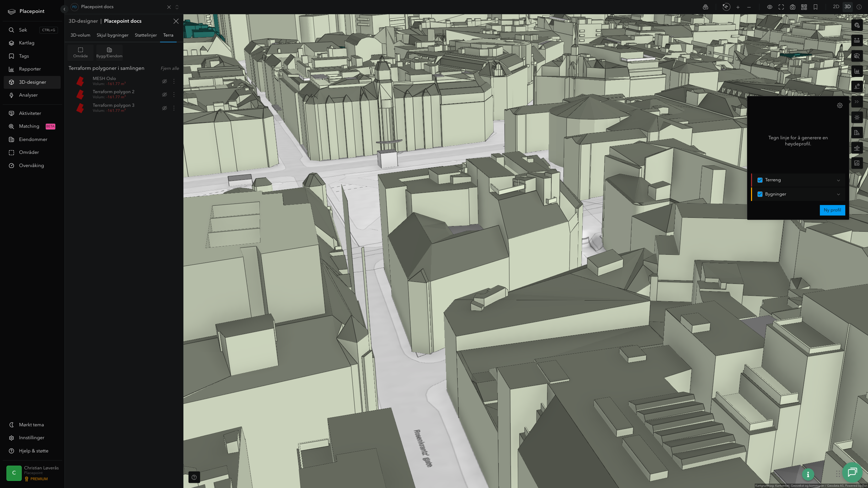Screen dimensions: 868x488
Task: Open Matching (BETA) in the sidebar
Action: [x=32, y=126]
